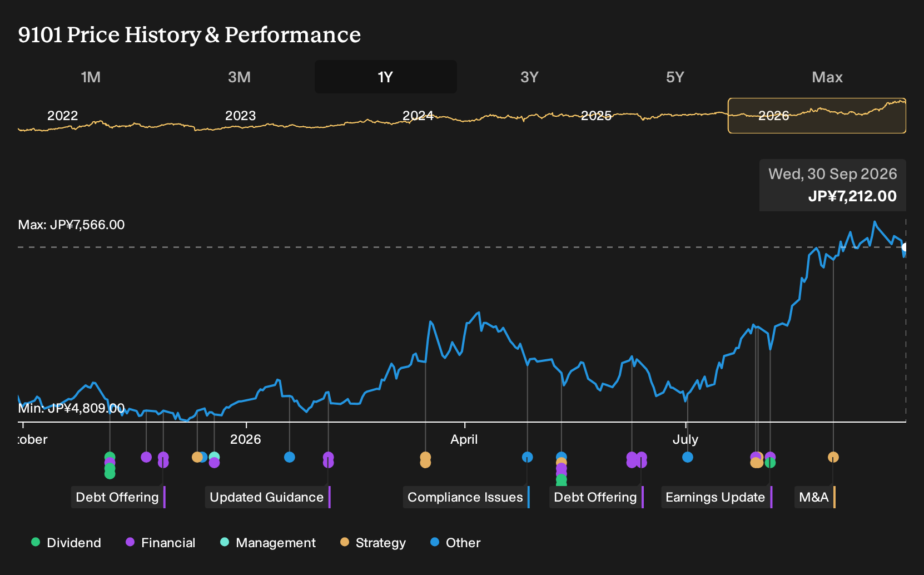Toggle Dividend events in legend
Viewport: 924px width, 575px height.
66,543
